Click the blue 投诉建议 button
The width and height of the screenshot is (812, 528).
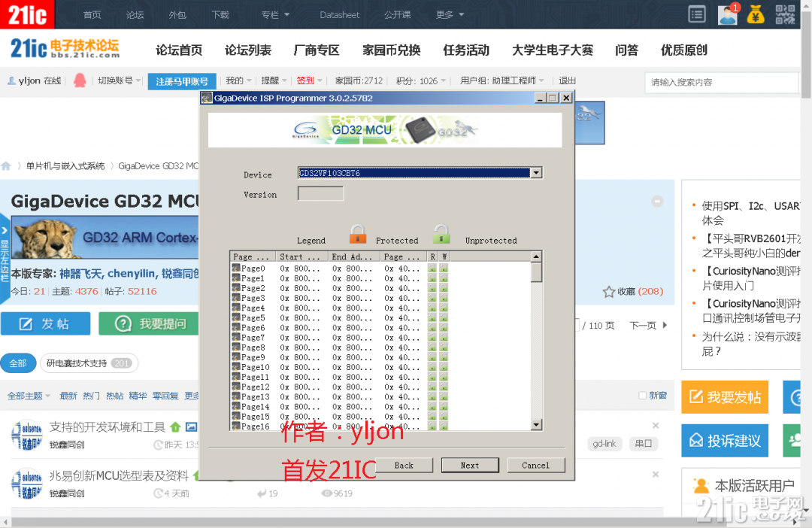click(x=725, y=441)
